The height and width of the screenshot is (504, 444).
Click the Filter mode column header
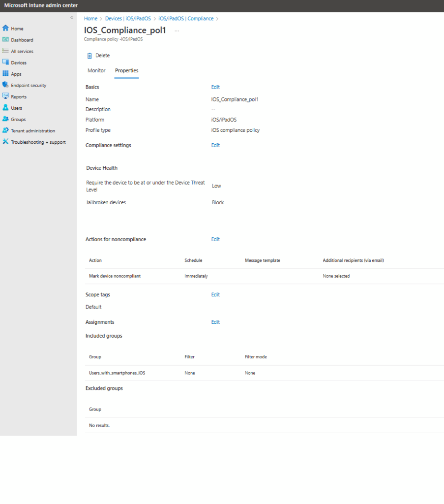pos(256,357)
